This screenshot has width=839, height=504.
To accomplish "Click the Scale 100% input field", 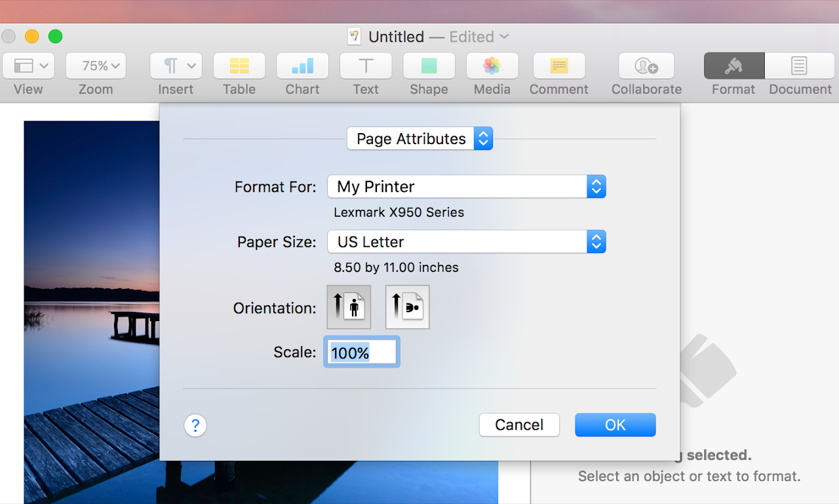I will pyautogui.click(x=362, y=352).
